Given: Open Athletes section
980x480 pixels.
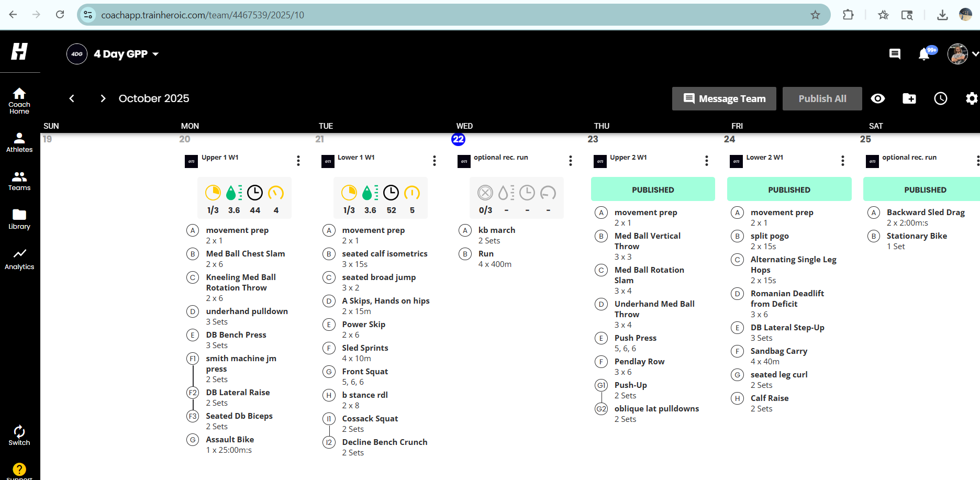Looking at the screenshot, I should [19, 142].
